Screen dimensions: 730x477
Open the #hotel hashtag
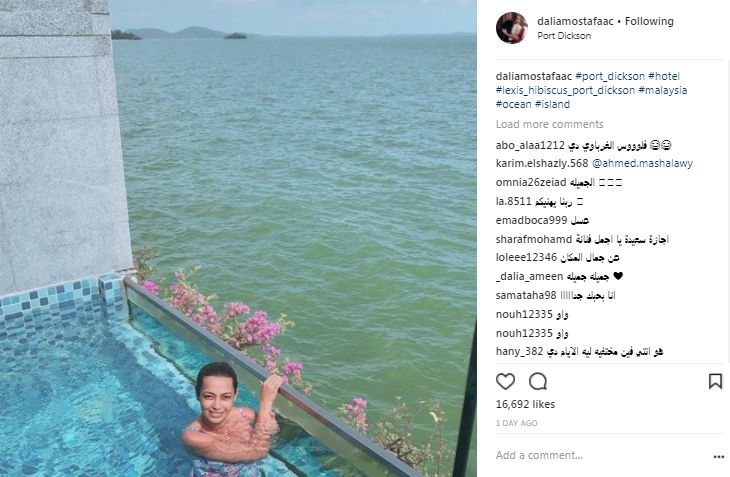click(x=664, y=76)
